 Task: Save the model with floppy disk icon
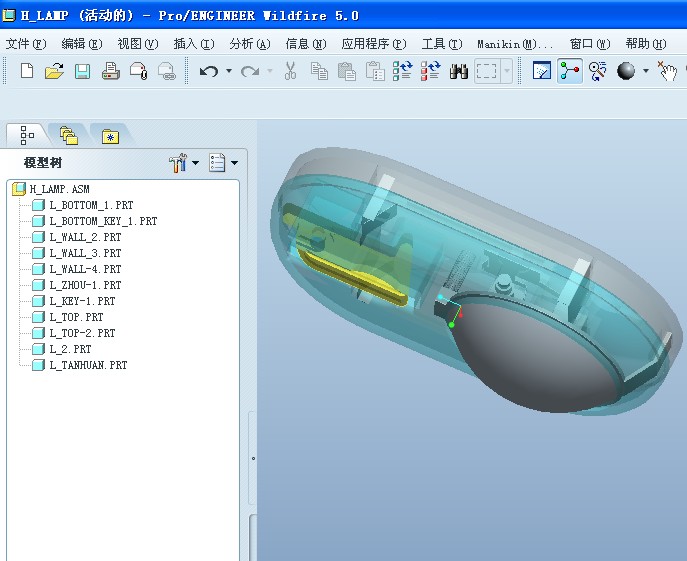82,71
